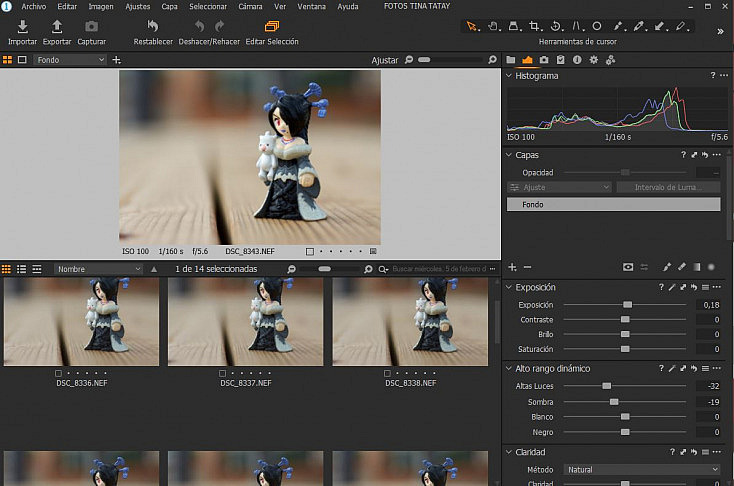Open the Ajuste layer type dropdown
This screenshot has width=734, height=486.
coord(559,187)
